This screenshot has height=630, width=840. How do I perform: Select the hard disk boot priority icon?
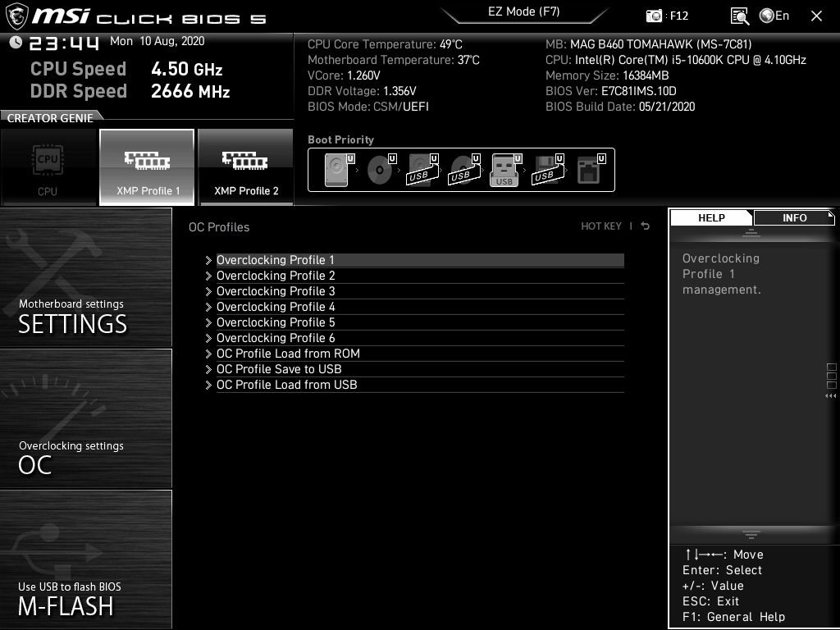[x=339, y=170]
